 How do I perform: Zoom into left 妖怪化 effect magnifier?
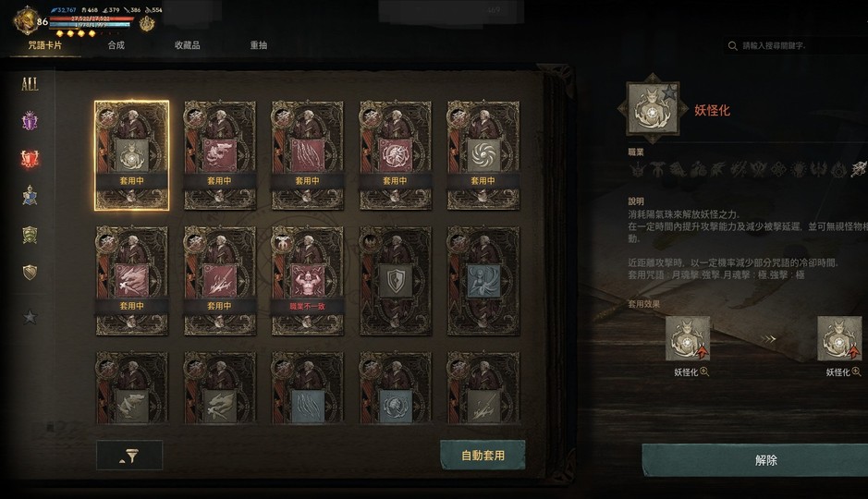pyautogui.click(x=704, y=371)
